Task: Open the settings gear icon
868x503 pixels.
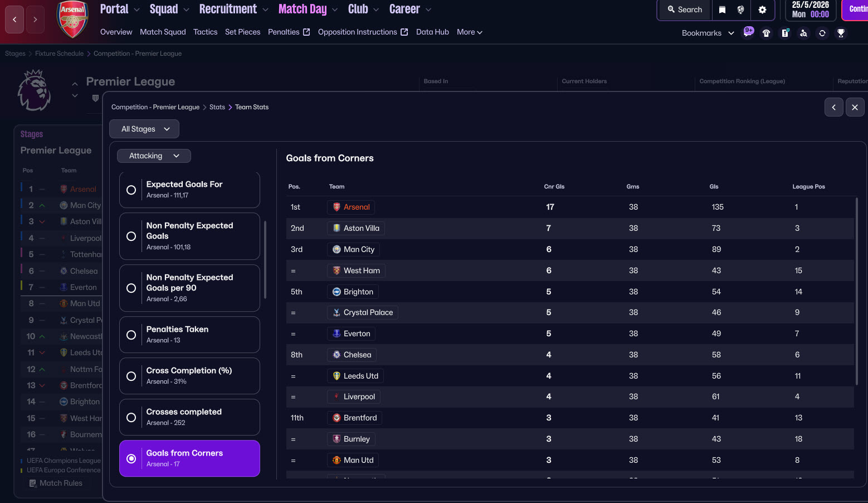Action: (762, 9)
